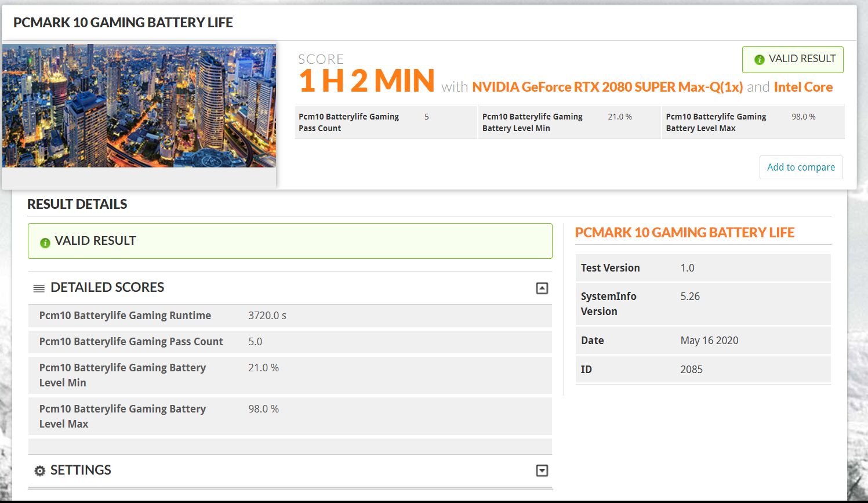Click the Date label
Image resolution: width=868 pixels, height=503 pixels.
click(593, 341)
